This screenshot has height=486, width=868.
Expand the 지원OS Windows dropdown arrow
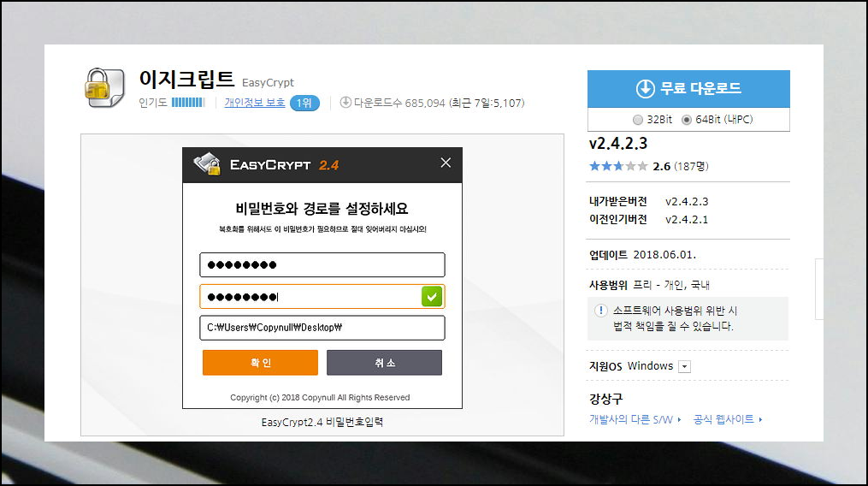(685, 367)
